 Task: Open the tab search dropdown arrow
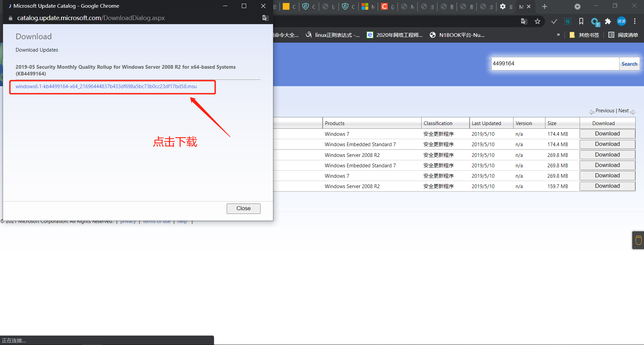(578, 7)
